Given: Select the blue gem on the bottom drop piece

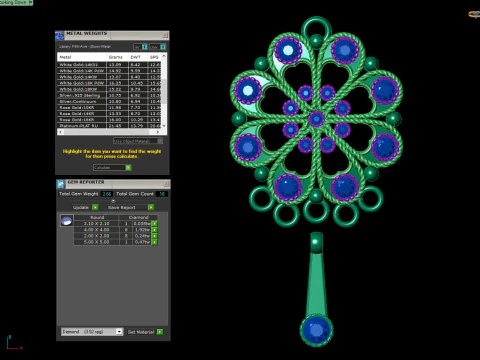Looking at the screenshot, I should (316, 330).
